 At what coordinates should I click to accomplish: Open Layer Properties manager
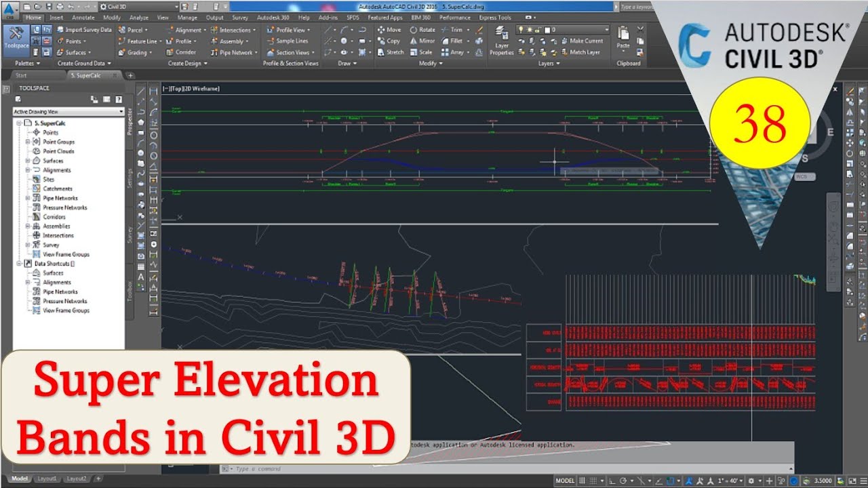coord(502,41)
